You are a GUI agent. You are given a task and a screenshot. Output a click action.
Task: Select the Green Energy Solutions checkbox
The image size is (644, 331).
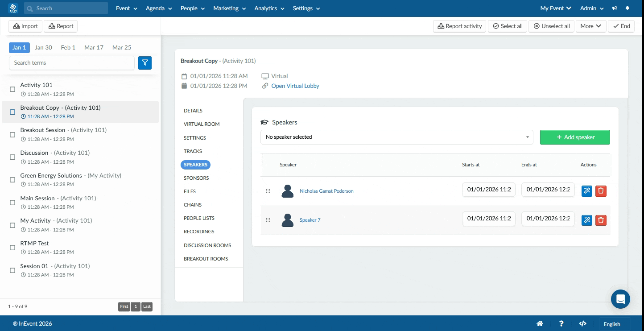click(x=12, y=180)
